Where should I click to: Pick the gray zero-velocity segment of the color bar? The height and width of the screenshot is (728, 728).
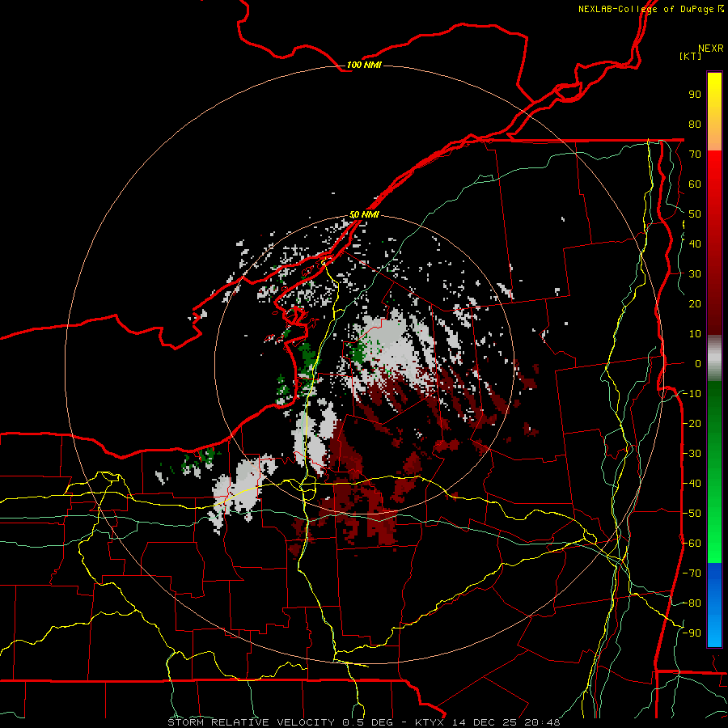click(x=714, y=358)
